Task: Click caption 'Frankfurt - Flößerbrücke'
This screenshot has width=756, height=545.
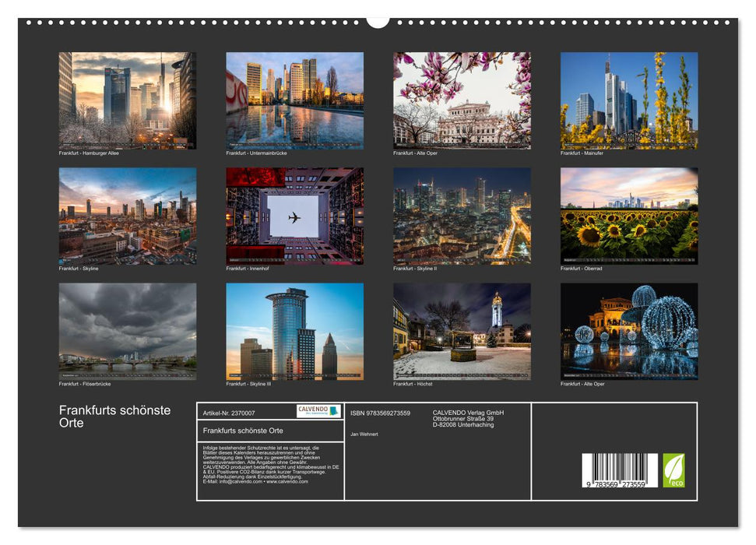Action: (85, 384)
